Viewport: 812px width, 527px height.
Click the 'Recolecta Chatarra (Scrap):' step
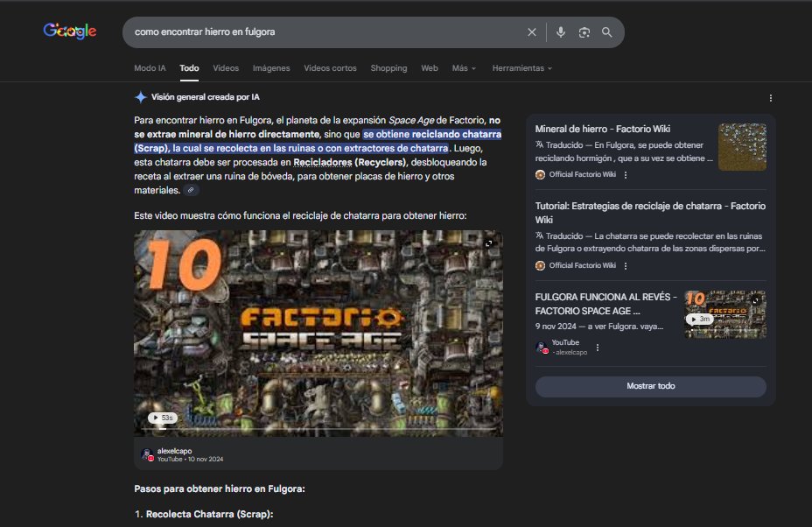coord(209,514)
